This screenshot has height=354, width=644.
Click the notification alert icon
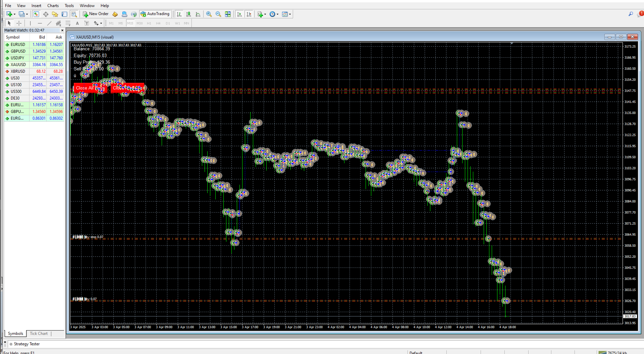(640, 14)
